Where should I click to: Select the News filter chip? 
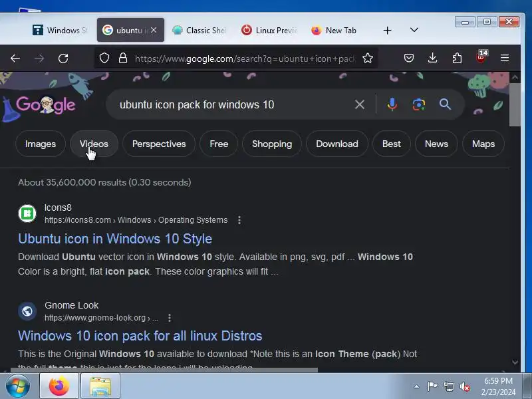point(436,144)
